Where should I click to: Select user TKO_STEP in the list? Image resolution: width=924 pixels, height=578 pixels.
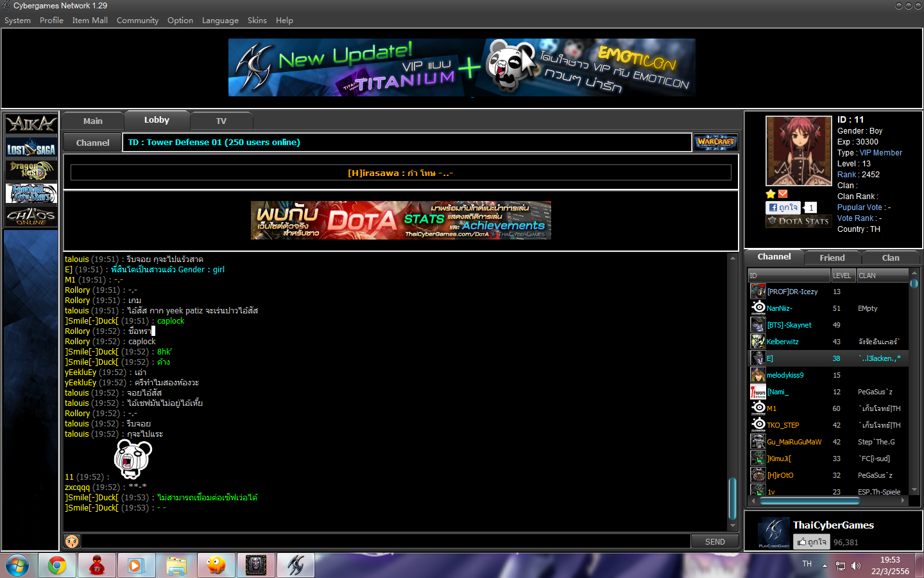tap(829, 425)
